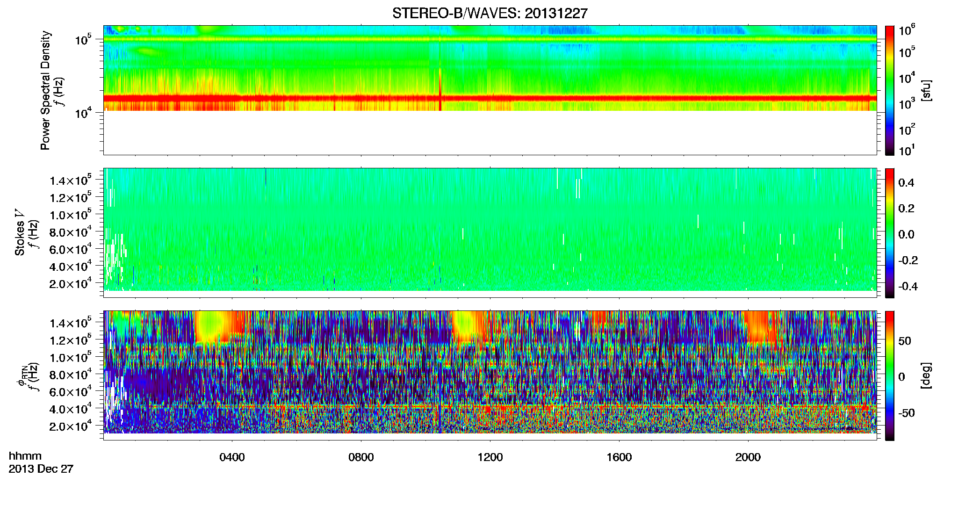Click the STEREO-B/WAVES: 20131227 plot title

point(490,13)
